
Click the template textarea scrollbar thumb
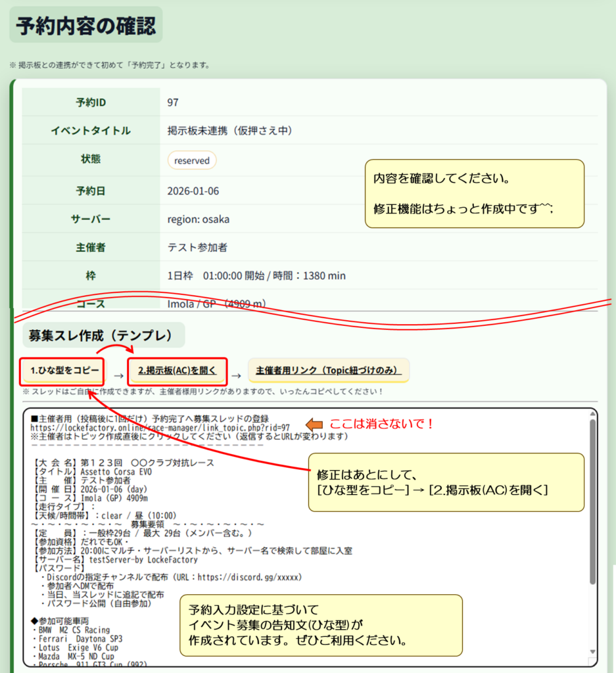click(592, 499)
